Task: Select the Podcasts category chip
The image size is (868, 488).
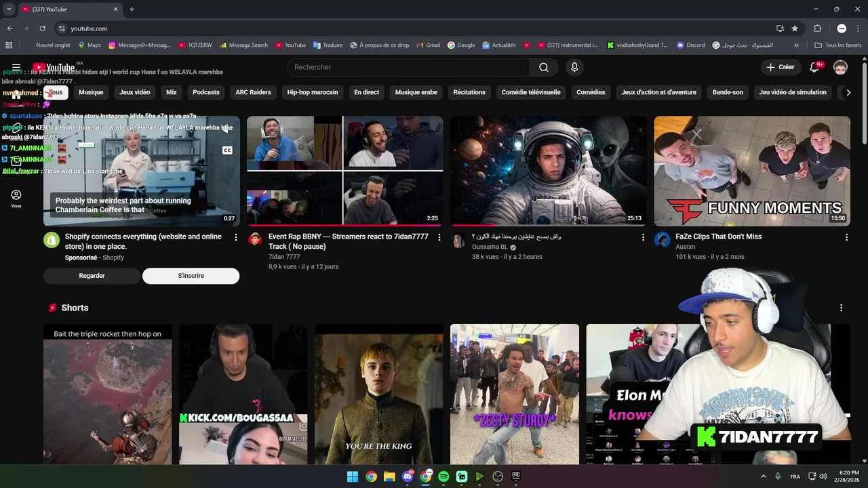Action: (x=206, y=92)
